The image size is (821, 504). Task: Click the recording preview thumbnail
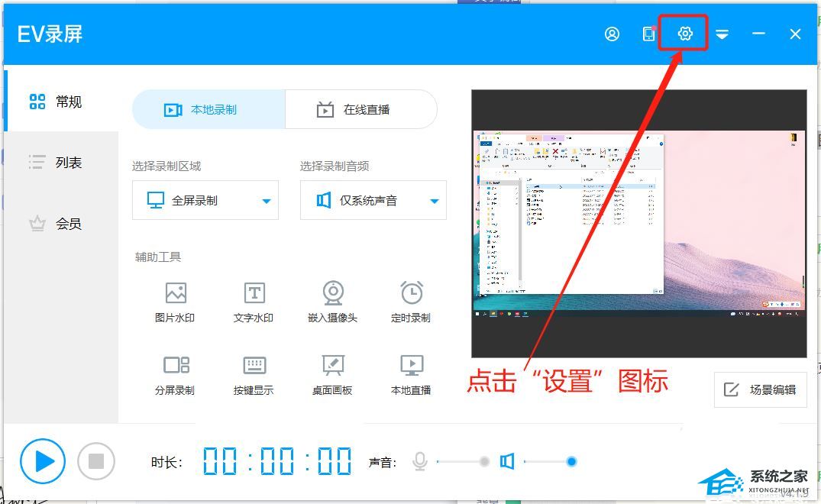tap(638, 224)
